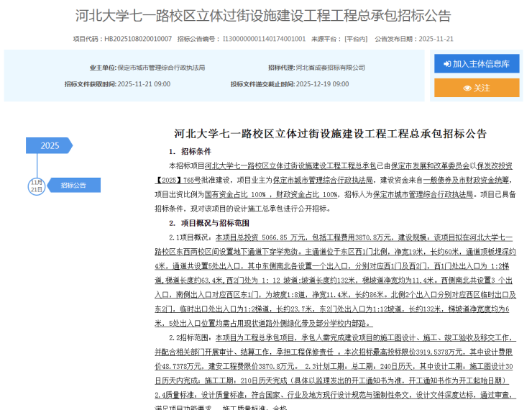Click the 2.1项目概况 paragraph label

pyautogui.click(x=190, y=237)
